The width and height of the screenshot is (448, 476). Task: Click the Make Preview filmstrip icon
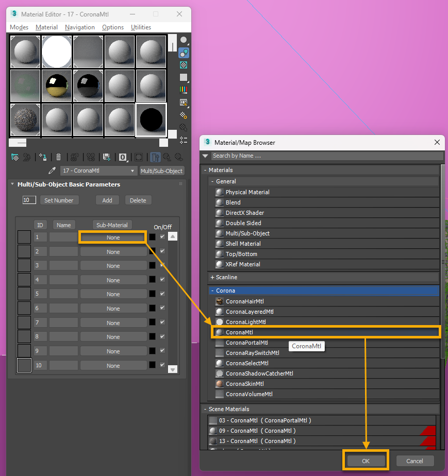click(184, 103)
